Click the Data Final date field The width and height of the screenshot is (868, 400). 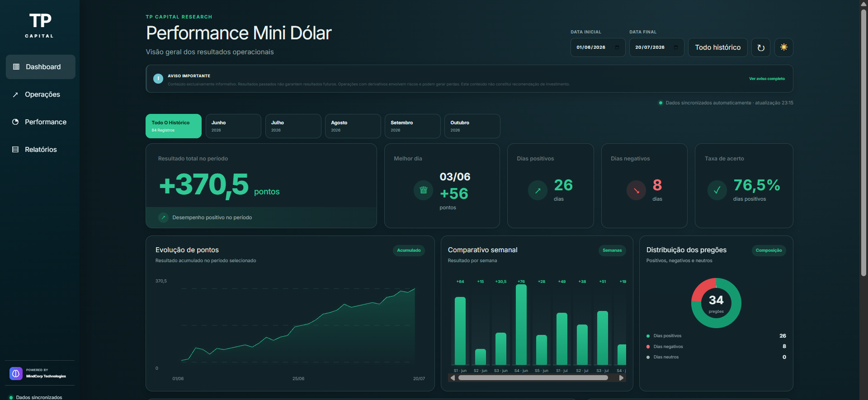(x=656, y=47)
